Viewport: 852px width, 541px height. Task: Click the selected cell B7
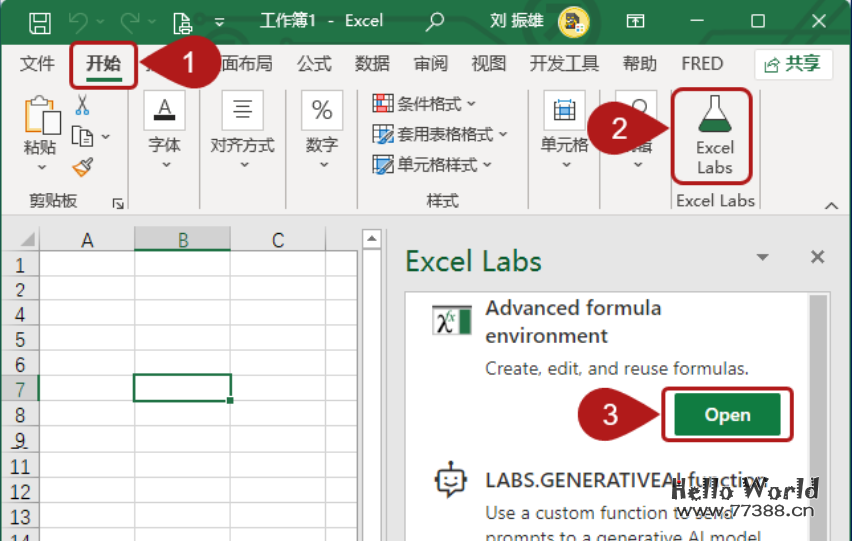click(x=183, y=388)
